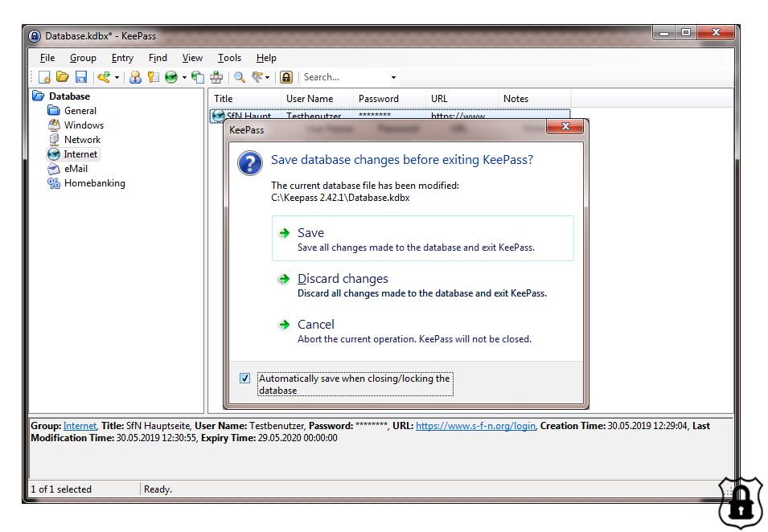This screenshot has height=532, width=768.
Task: Click the Testbenutzer user name cell
Action: 314,116
